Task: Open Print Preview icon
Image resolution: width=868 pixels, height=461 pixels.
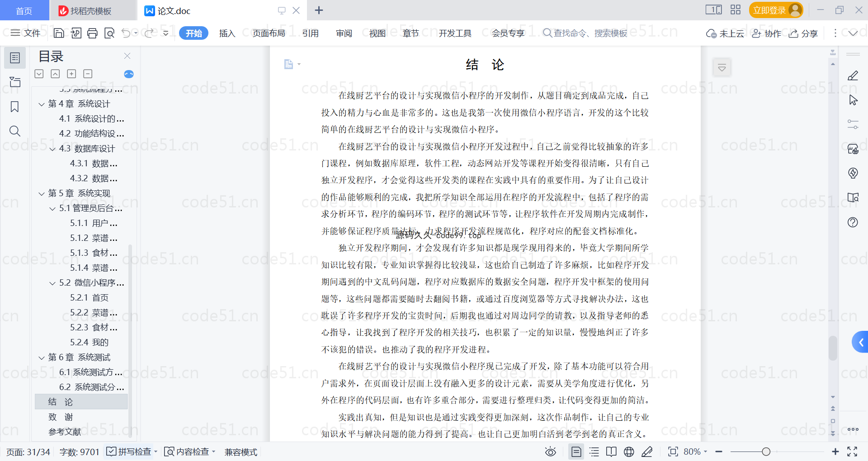Action: (x=109, y=33)
